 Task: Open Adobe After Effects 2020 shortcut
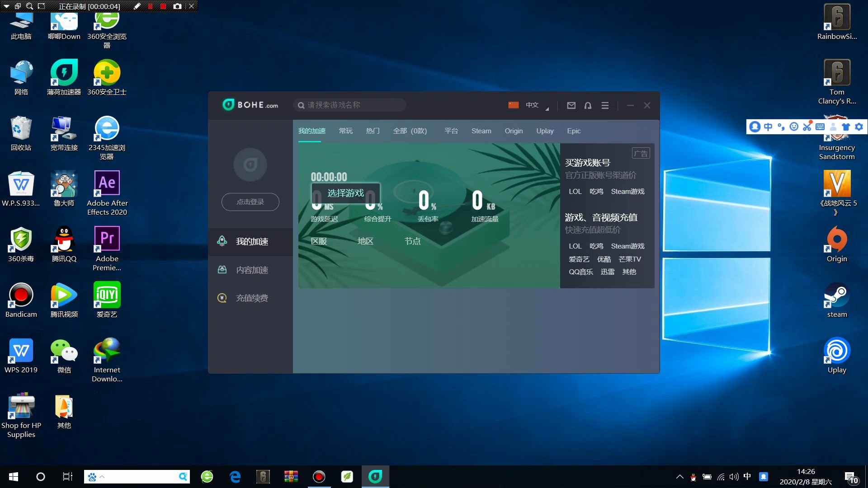107,193
